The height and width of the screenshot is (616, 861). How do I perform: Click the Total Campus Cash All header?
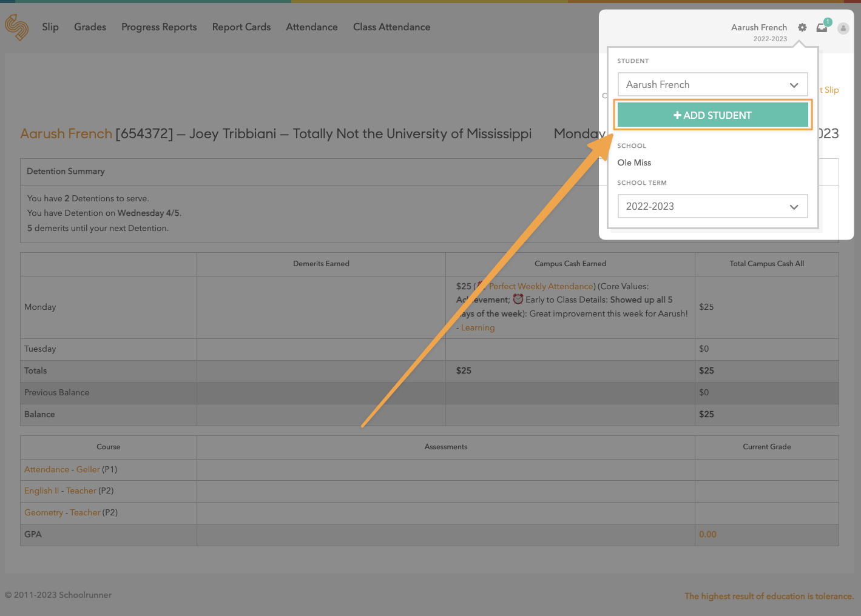point(767,264)
